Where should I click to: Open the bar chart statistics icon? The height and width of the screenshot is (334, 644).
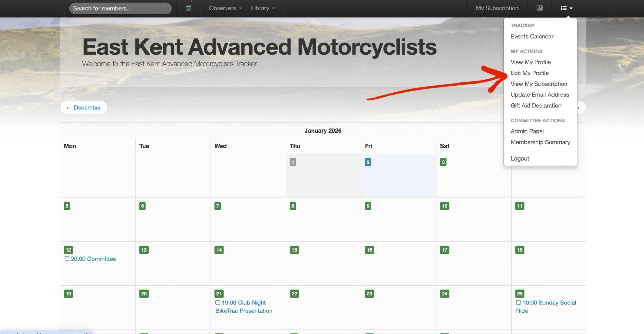(540, 8)
